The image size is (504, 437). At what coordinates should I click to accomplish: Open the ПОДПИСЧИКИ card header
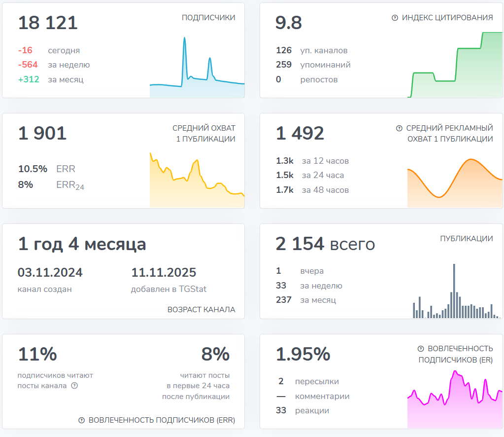[208, 17]
